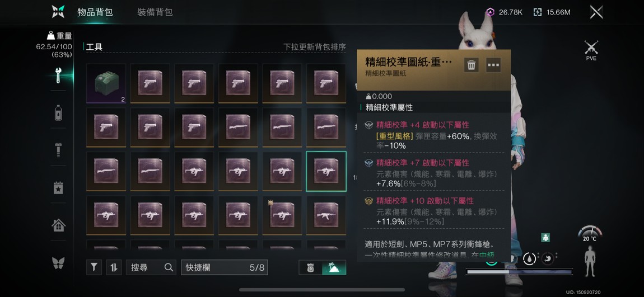Delete item with the trash can icon
Viewport: 644px width, 297px height.
[472, 65]
